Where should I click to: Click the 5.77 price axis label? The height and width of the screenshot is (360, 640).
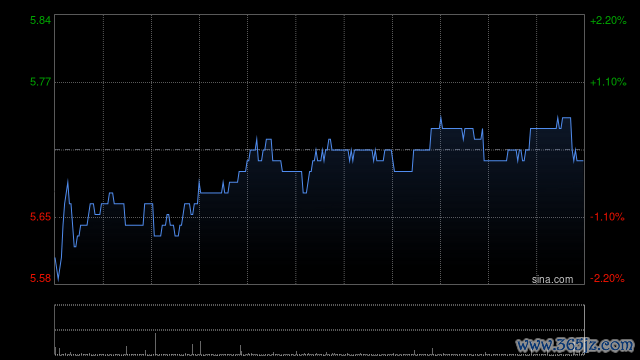pos(40,82)
